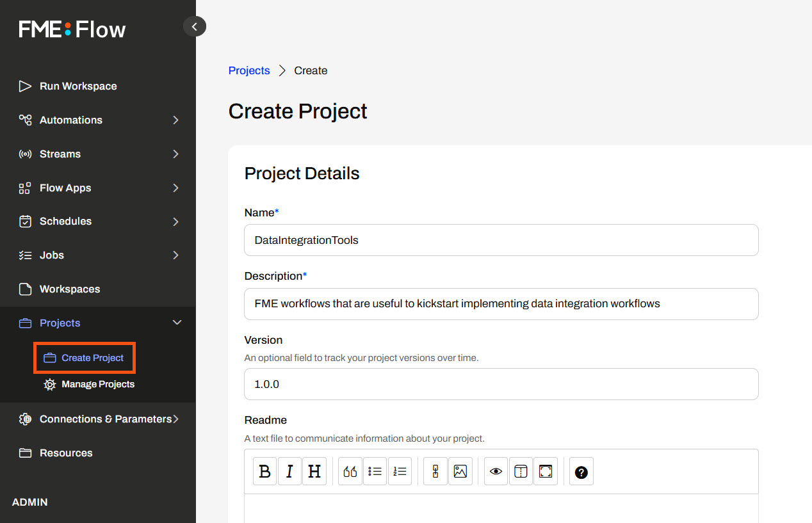Insert a numbered list in the Readme
Viewport: 812px width, 523px height.
pyautogui.click(x=400, y=472)
